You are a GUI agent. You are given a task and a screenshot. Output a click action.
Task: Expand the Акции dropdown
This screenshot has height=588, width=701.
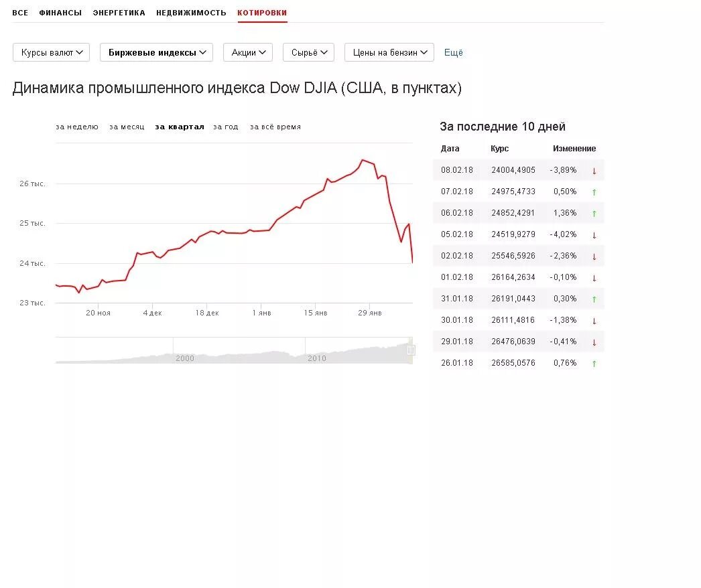click(x=248, y=52)
